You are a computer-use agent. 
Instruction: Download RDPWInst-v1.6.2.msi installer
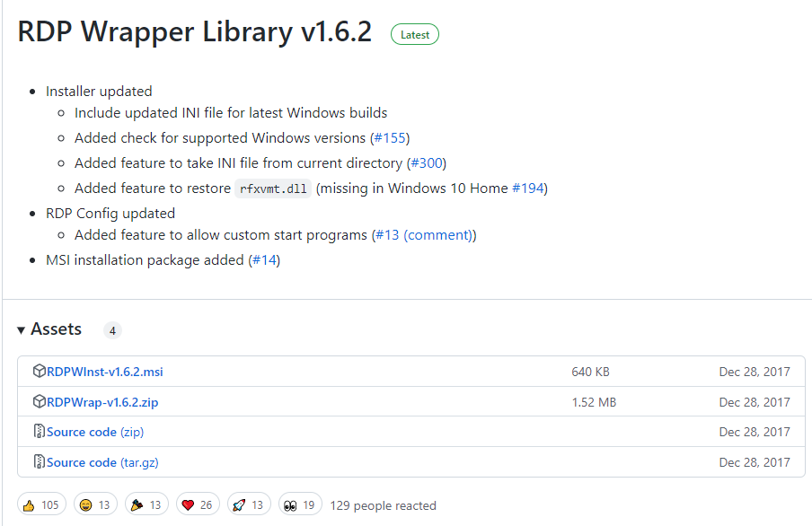pyautogui.click(x=104, y=372)
